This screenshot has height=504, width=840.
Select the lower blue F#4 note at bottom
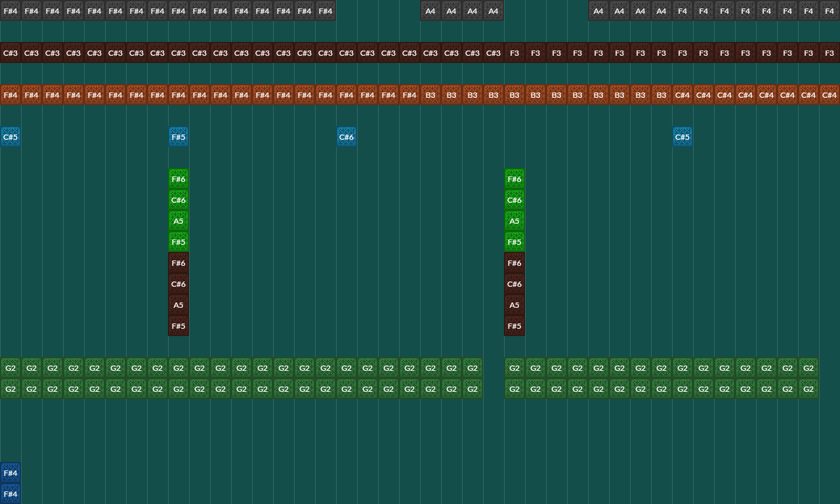[x=10, y=494]
